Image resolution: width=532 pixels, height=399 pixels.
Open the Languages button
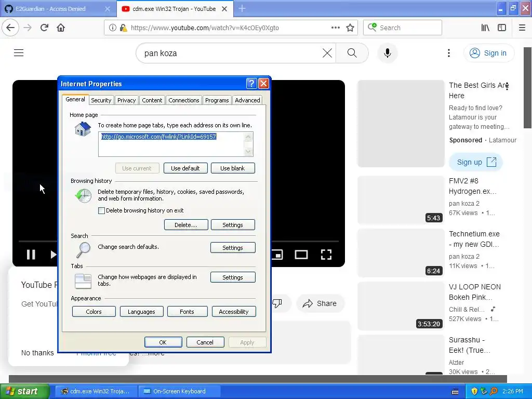[x=141, y=312]
